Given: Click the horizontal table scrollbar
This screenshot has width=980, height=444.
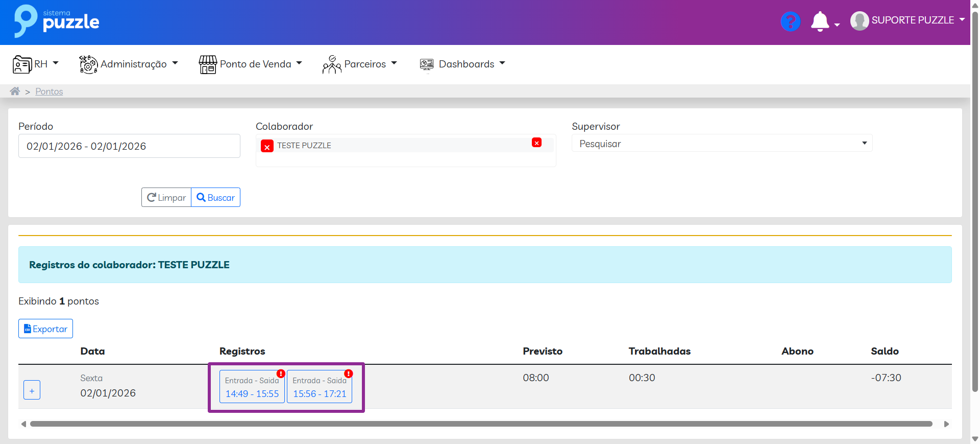Looking at the screenshot, I should (x=481, y=424).
